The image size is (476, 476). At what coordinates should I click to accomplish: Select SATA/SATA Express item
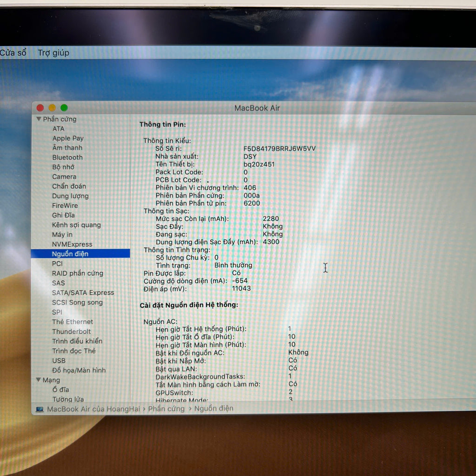click(x=83, y=293)
